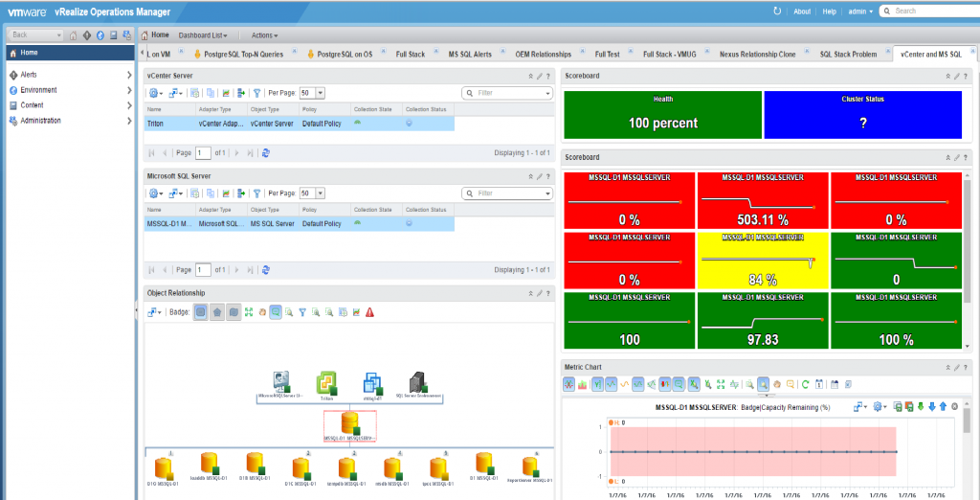Click the filter funnel icon in the Microsoft SQL Server toolbar

click(256, 193)
